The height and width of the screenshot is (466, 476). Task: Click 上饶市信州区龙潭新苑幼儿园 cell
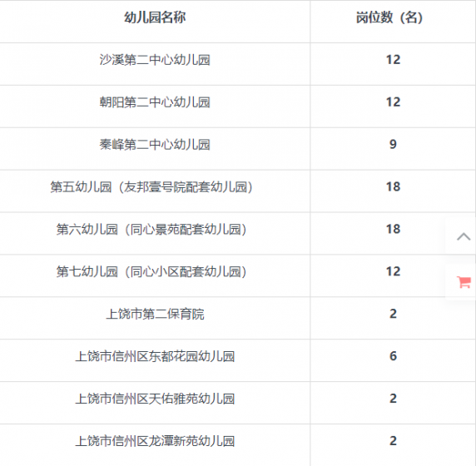pyautogui.click(x=155, y=441)
